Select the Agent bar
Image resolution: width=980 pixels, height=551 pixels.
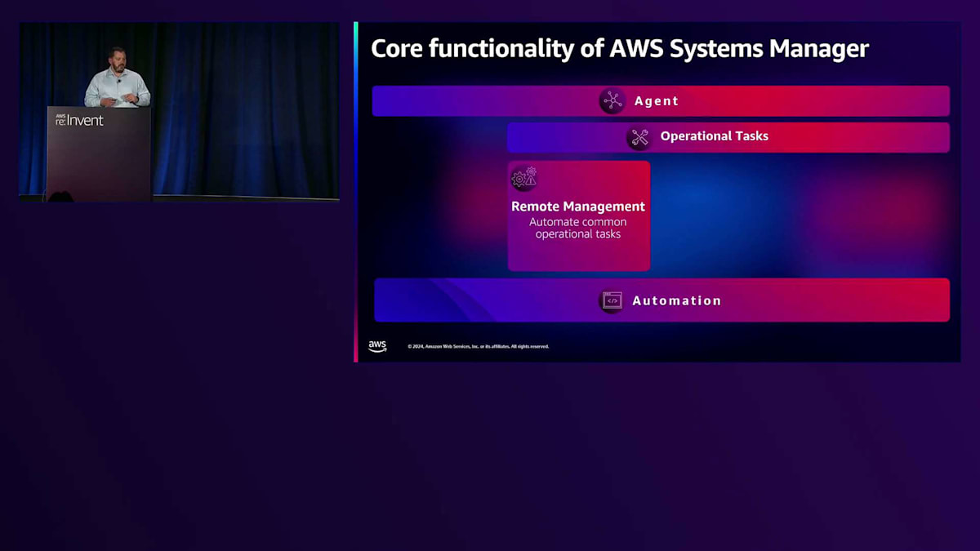(x=661, y=101)
